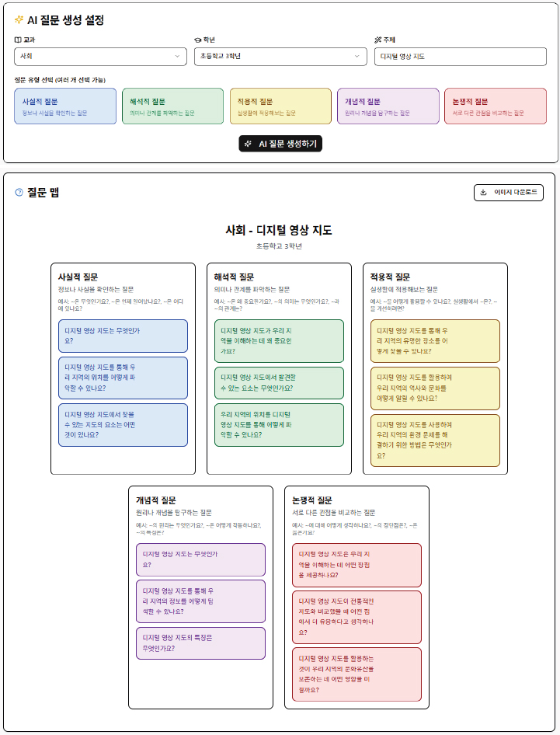Click the help circle icon beside 질문 맵
560x735 pixels.
pyautogui.click(x=19, y=193)
